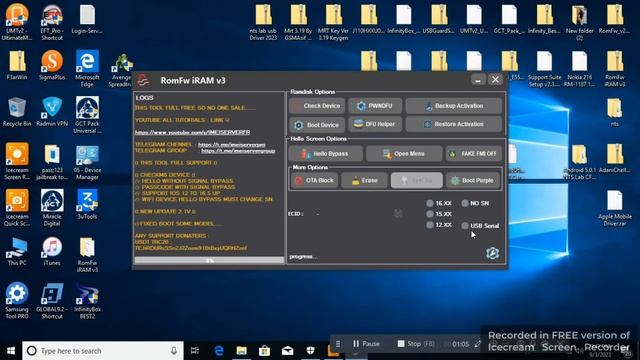Select the Login-Serv file on desktop
Viewport: 640px width, 360px height.
87,19
